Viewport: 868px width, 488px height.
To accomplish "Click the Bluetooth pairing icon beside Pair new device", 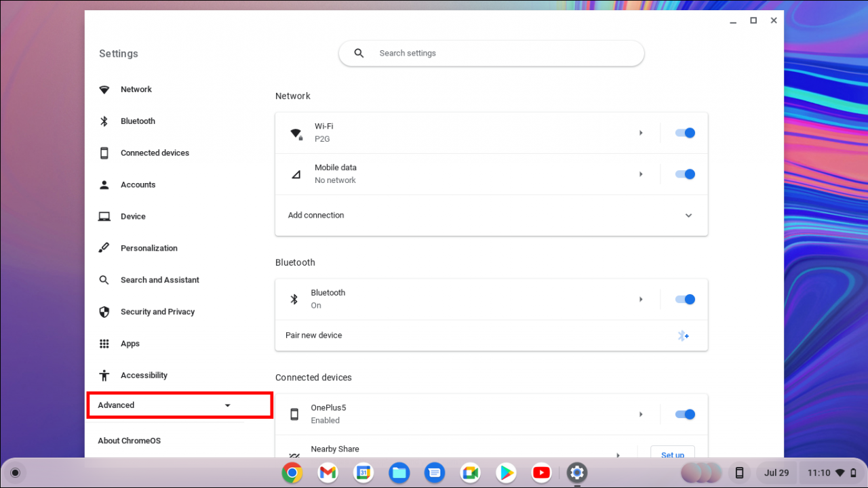I will [683, 335].
